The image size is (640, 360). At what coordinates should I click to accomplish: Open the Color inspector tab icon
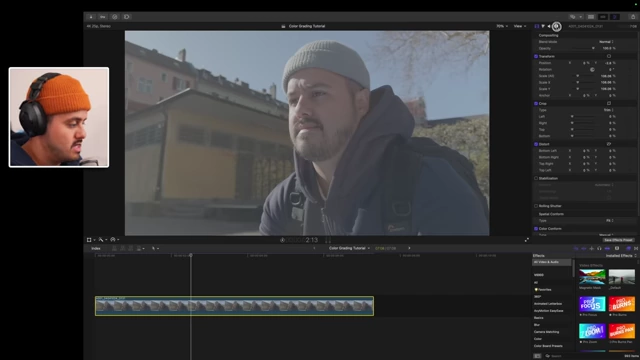click(x=543, y=26)
